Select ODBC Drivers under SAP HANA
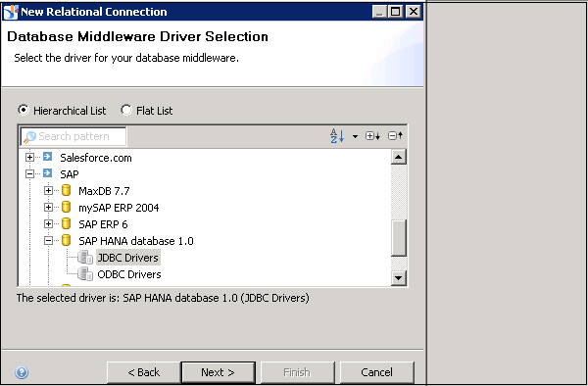 [129, 274]
